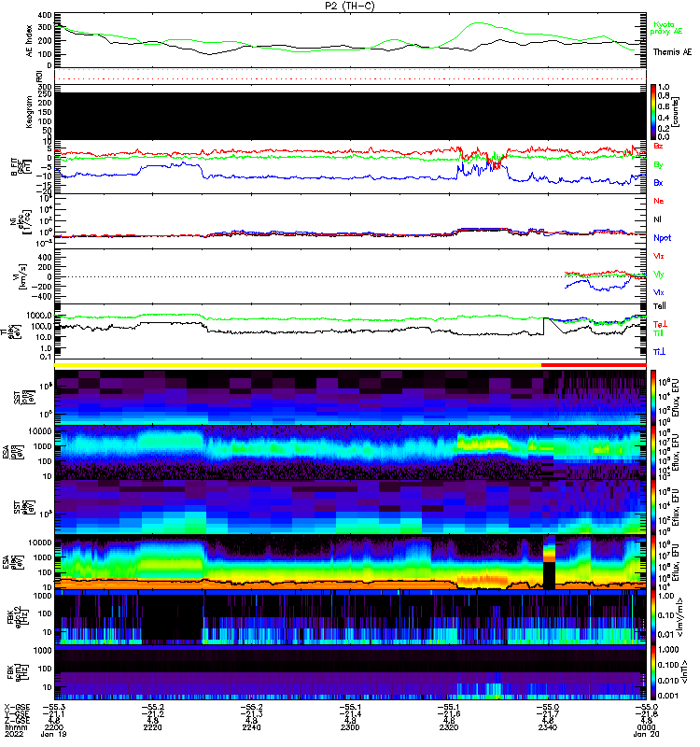Screen dimensions: 700x747
Task: Select the black Ni density legend label
Action: pyautogui.click(x=657, y=219)
